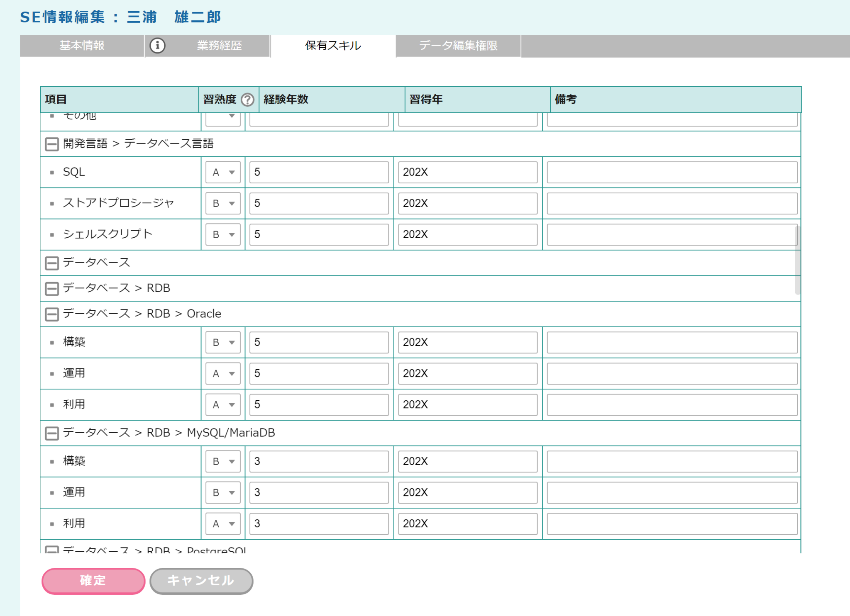
Task: Change Oracle 運用 proficiency dropdown
Action: tap(223, 373)
